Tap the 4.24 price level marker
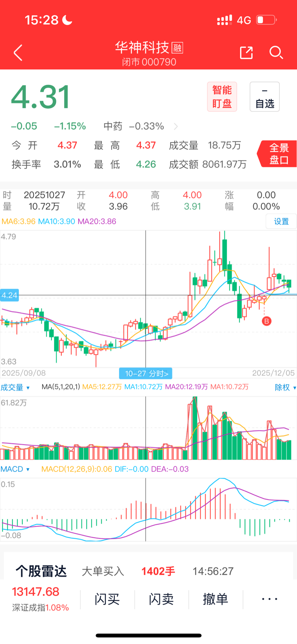Viewport: 297px width, 644px height. (9, 295)
